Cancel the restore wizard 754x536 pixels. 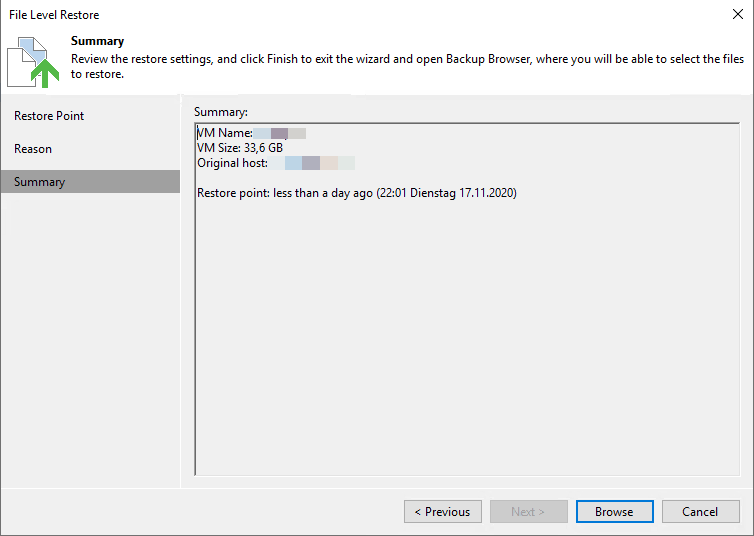pos(701,511)
